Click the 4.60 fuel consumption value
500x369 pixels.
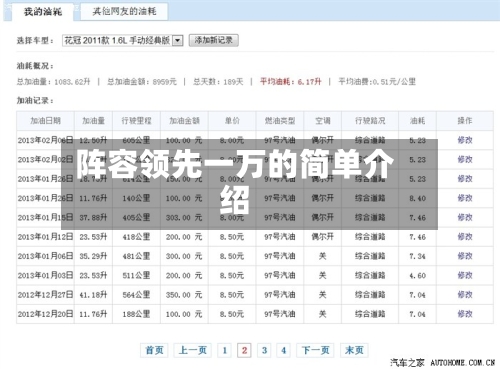tap(417, 276)
